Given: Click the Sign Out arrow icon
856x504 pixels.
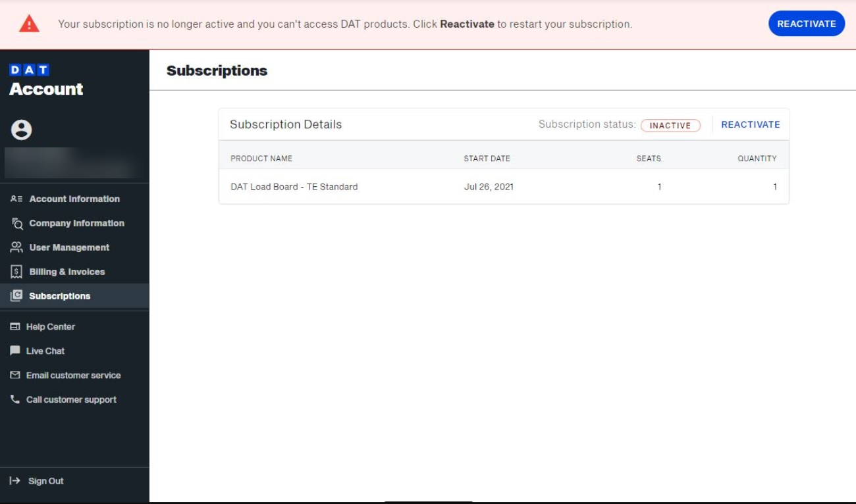Looking at the screenshot, I should point(14,480).
